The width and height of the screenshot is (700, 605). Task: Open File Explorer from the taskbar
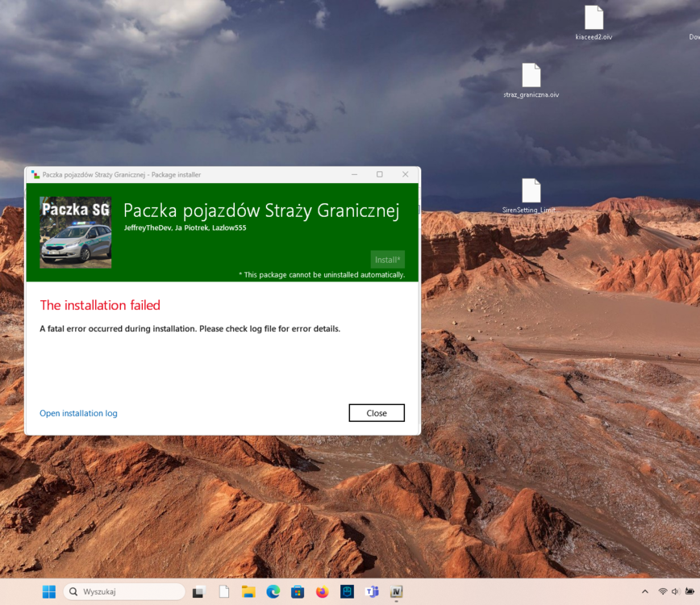248,591
